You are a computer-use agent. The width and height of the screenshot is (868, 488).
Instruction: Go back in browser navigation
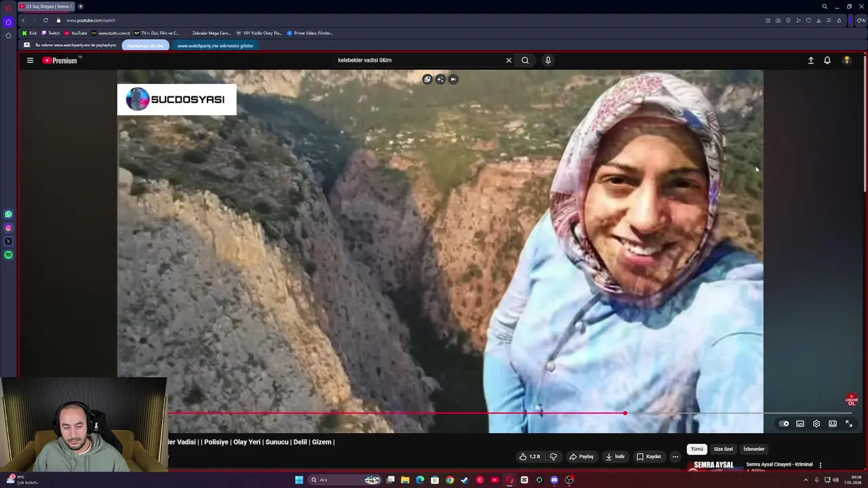(23, 20)
